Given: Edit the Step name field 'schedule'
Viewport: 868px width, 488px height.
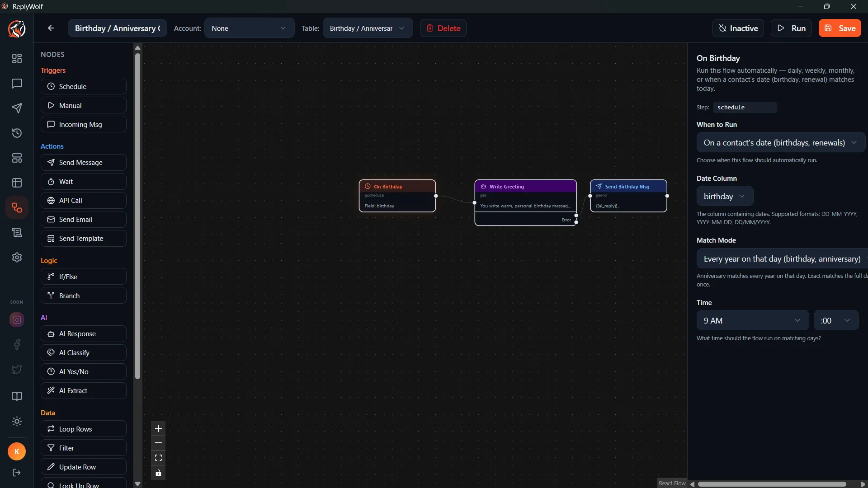Looking at the screenshot, I should click(x=745, y=108).
